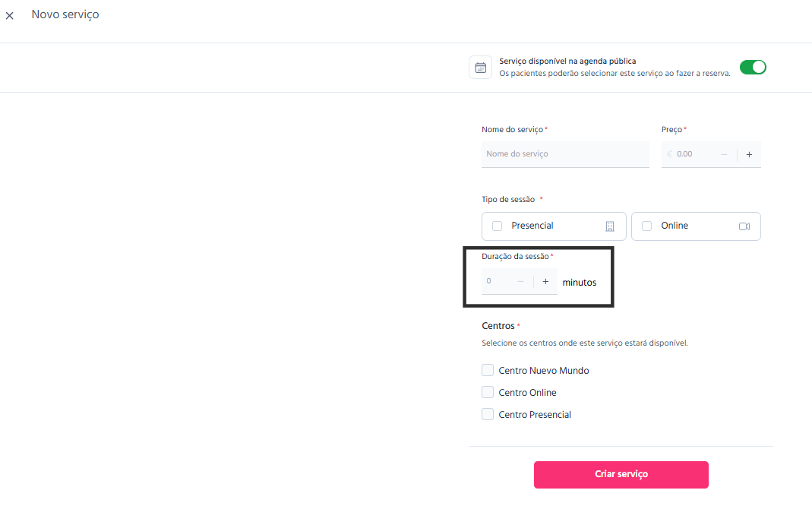Click the Online label text
The width and height of the screenshot is (812, 525).
(x=675, y=226)
